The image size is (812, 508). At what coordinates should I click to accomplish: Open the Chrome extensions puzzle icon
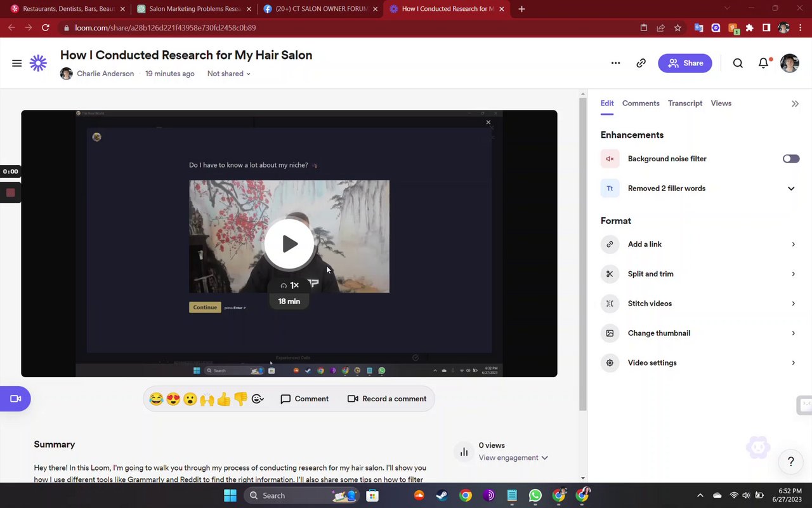tap(749, 28)
